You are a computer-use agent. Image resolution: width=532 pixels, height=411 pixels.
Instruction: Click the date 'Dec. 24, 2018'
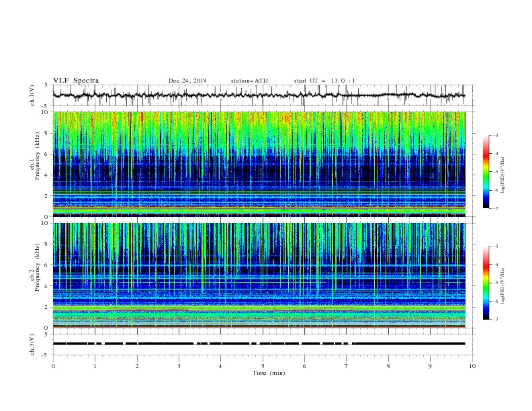[x=187, y=81]
